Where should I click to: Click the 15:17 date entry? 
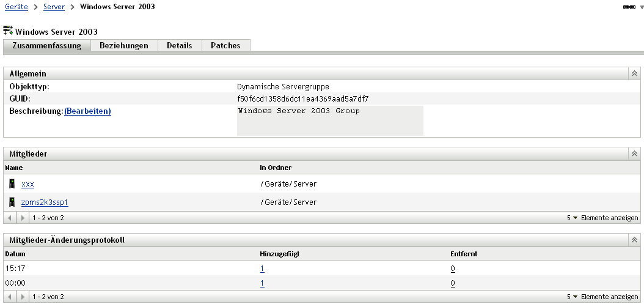pyautogui.click(x=15, y=268)
